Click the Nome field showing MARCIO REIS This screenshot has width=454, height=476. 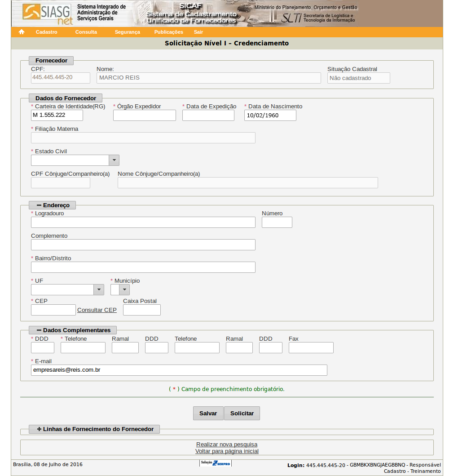[209, 78]
